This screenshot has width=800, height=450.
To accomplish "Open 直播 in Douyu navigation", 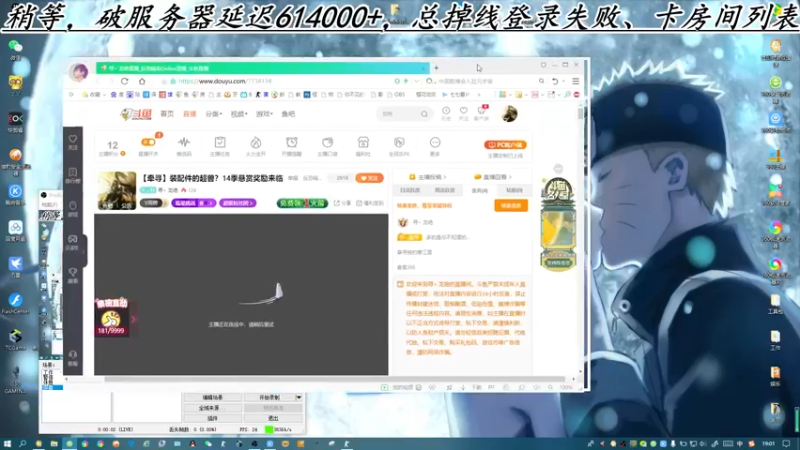I will click(x=190, y=114).
